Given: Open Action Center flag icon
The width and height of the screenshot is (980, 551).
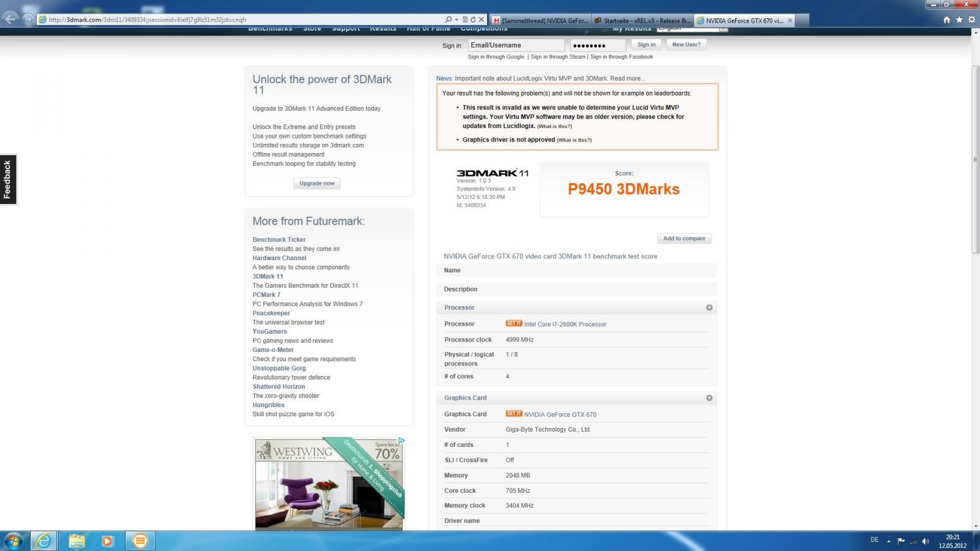Looking at the screenshot, I should click(901, 541).
